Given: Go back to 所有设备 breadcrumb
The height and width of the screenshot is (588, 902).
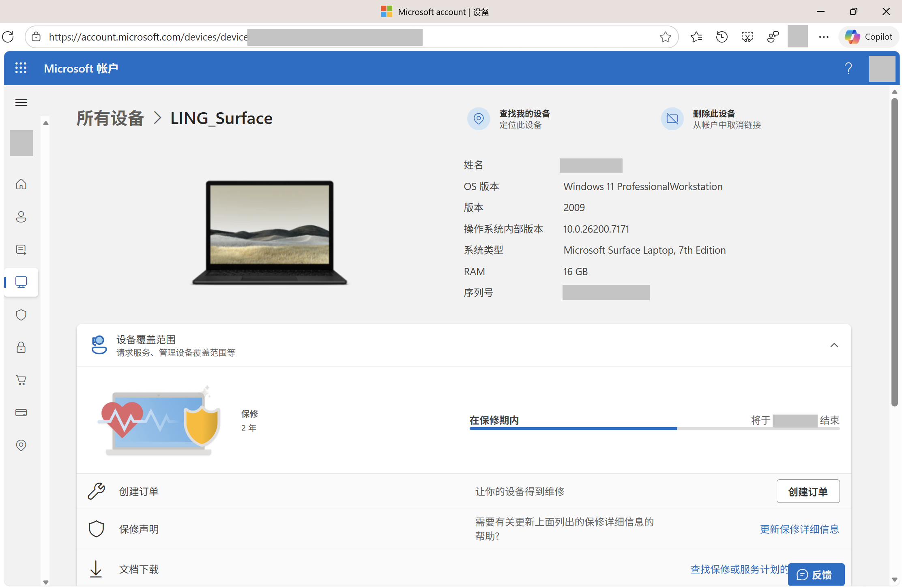Looking at the screenshot, I should (110, 118).
